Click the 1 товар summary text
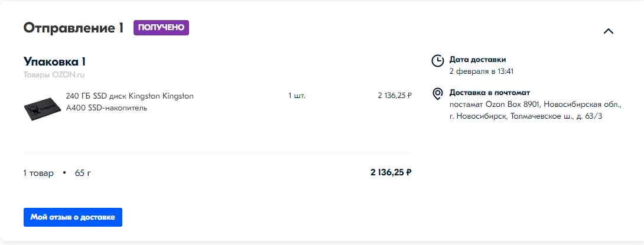The width and height of the screenshot is (644, 245). [x=38, y=173]
